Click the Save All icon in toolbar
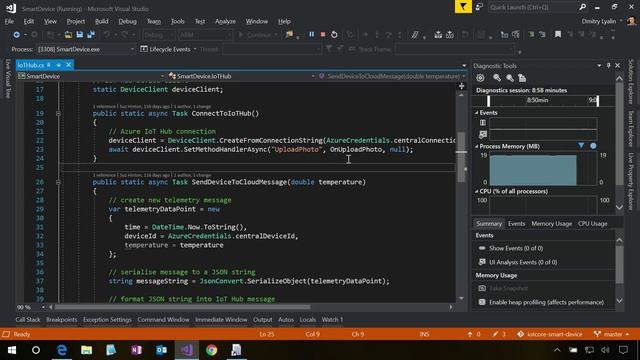The height and width of the screenshot is (360, 640). 91,35
